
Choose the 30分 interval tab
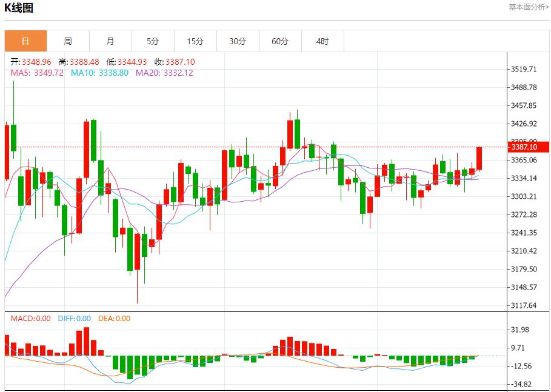click(x=238, y=41)
